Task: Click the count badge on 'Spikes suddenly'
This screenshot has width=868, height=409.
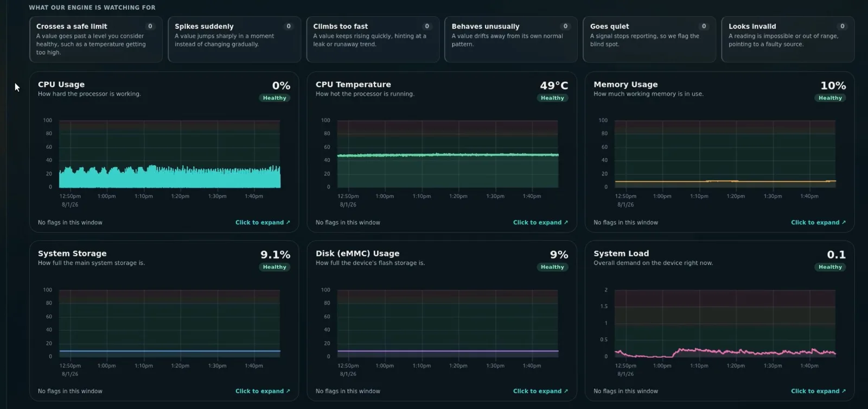Action: [289, 26]
